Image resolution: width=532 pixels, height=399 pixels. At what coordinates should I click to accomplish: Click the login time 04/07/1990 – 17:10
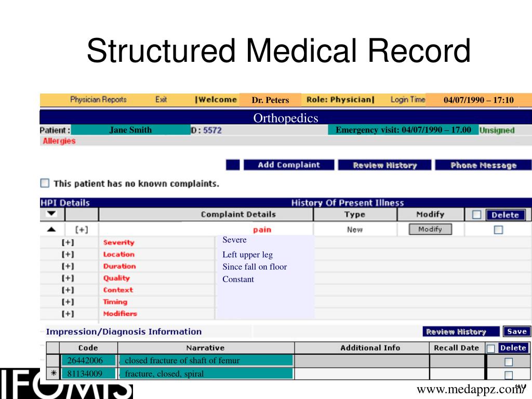(478, 100)
